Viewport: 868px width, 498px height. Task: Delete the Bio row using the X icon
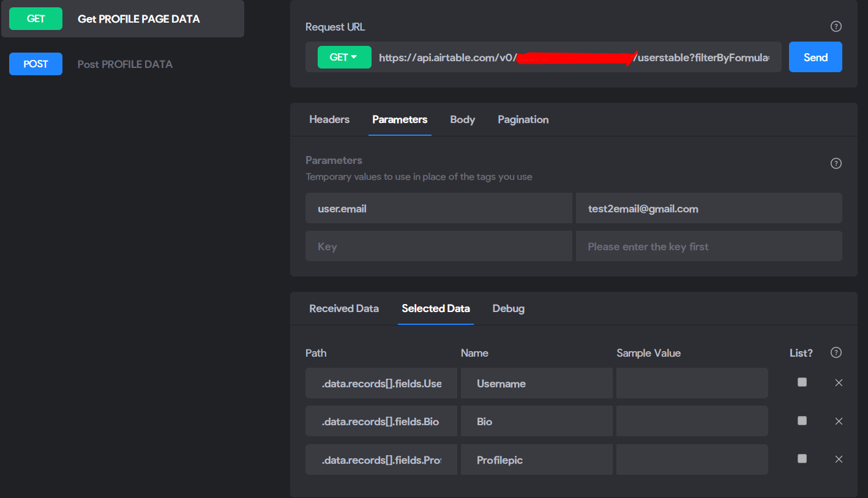839,421
